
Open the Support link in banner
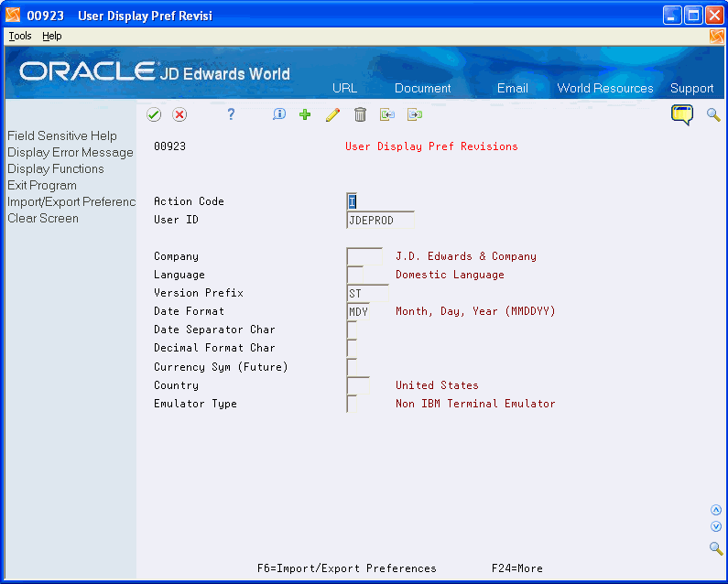coord(691,88)
